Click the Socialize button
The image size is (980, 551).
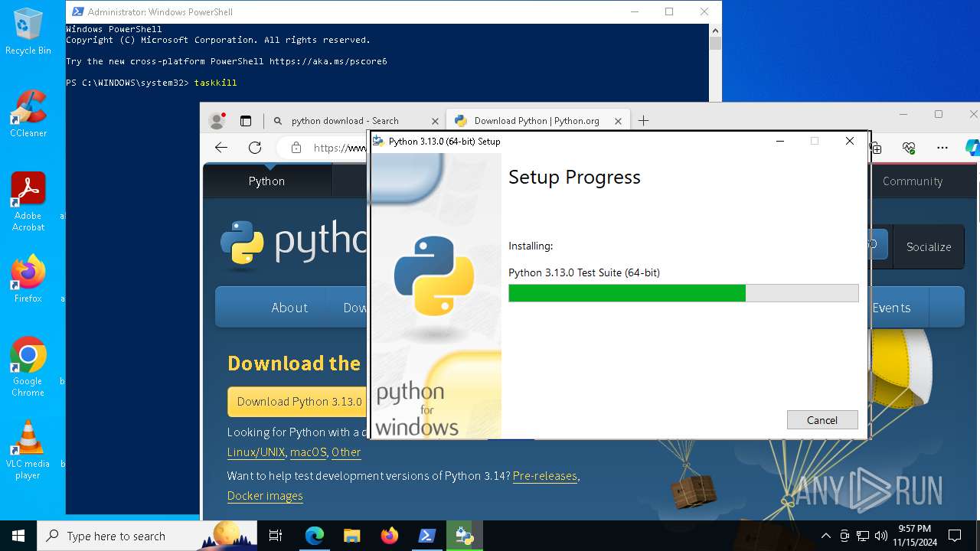point(929,247)
